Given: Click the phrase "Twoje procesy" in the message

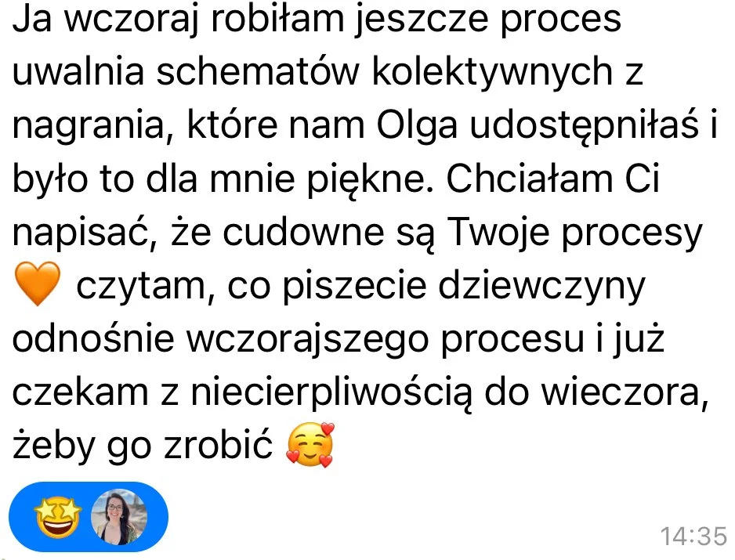Looking at the screenshot, I should coord(574,234).
